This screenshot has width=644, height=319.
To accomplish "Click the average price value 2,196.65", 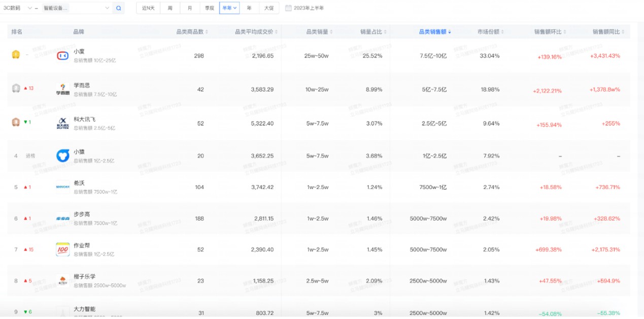I will coord(262,56).
